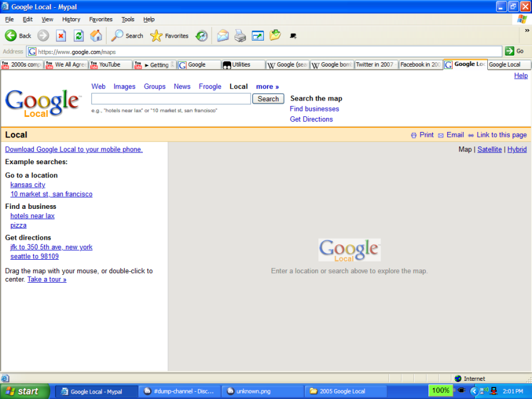
Task: Open the Favorites star toolbar button
Action: 169,36
